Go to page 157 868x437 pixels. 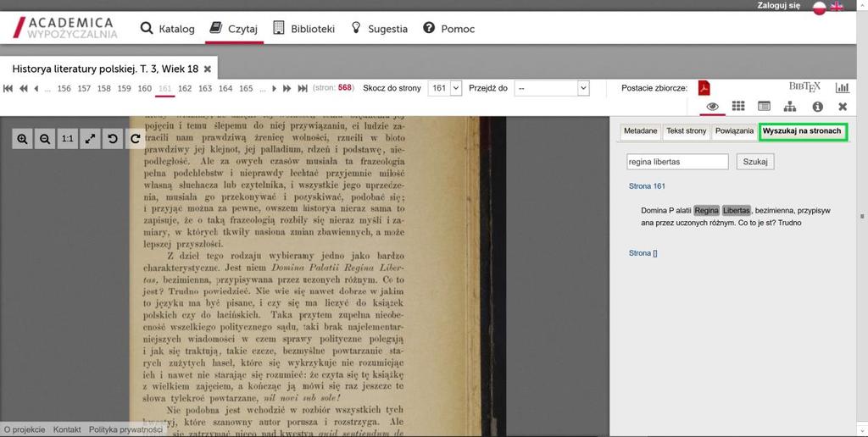pos(84,89)
